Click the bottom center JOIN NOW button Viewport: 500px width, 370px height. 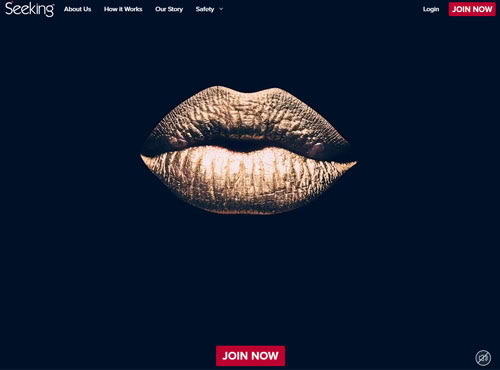pyautogui.click(x=250, y=356)
